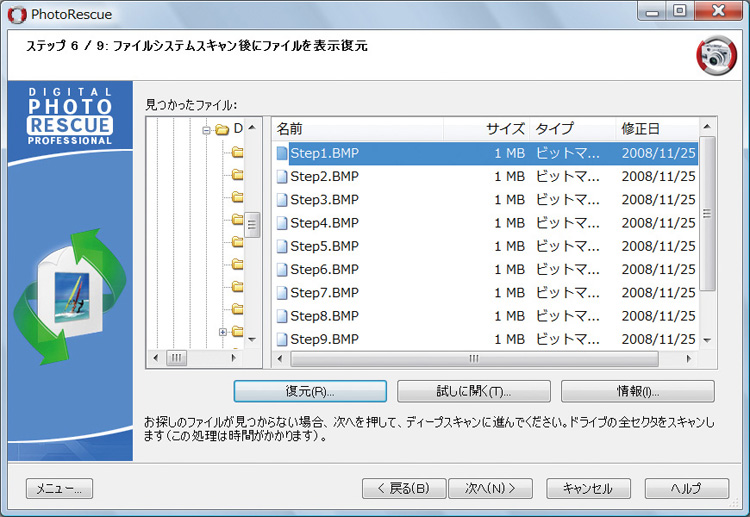Viewport: 750px width, 517px height.
Task: Click file list horizontal scrollbar thumb
Action: [474, 359]
